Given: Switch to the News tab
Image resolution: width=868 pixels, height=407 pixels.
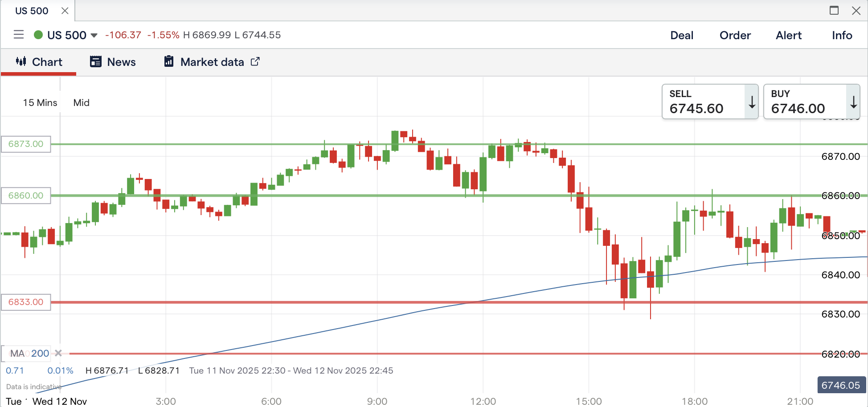Looking at the screenshot, I should (121, 62).
